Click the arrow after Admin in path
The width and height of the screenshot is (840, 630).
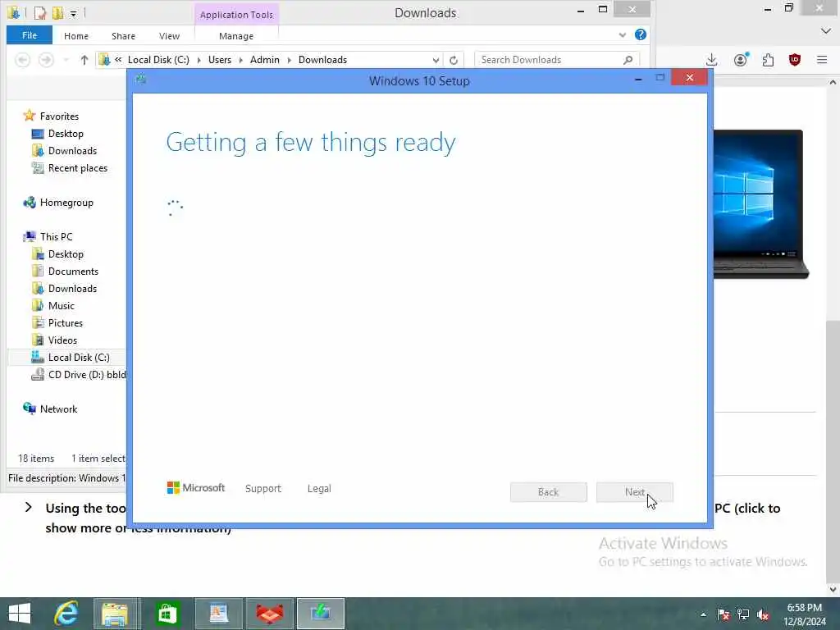(290, 60)
